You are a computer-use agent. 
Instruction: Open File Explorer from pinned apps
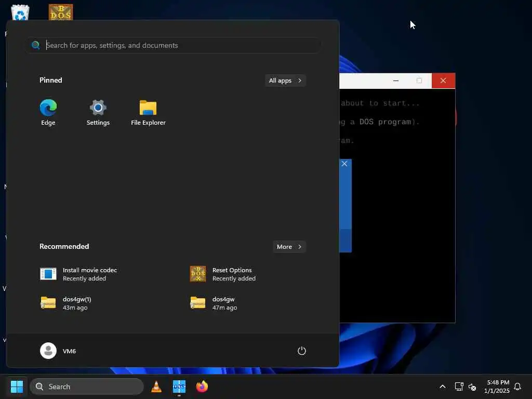pyautogui.click(x=148, y=112)
